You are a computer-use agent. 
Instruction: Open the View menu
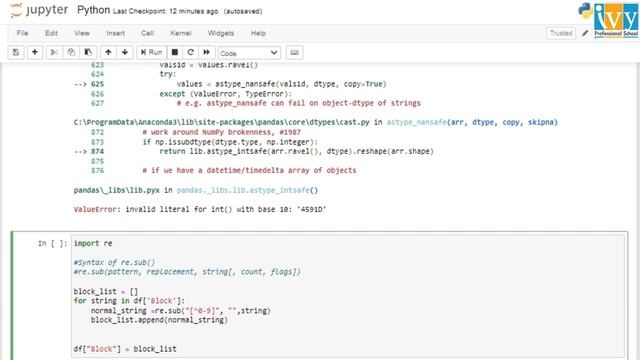pyautogui.click(x=82, y=33)
